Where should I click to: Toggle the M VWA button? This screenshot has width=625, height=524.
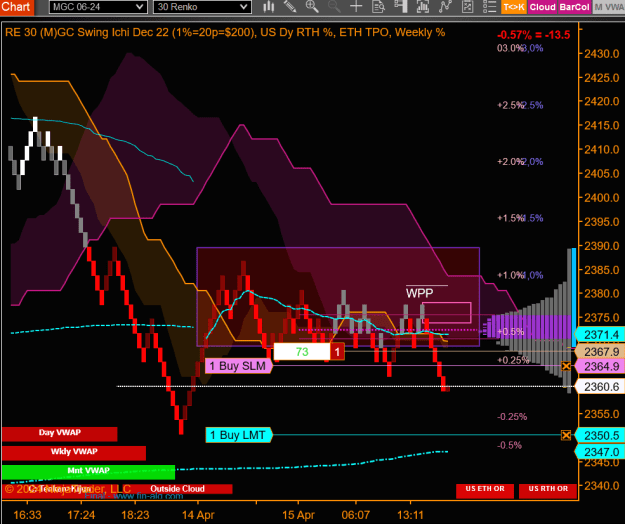(x=609, y=7)
